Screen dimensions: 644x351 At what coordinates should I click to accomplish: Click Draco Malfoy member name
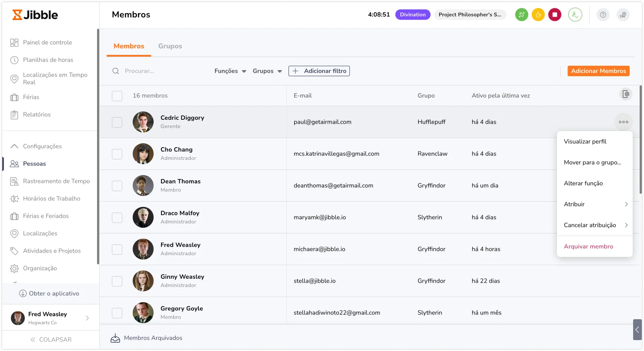point(180,213)
